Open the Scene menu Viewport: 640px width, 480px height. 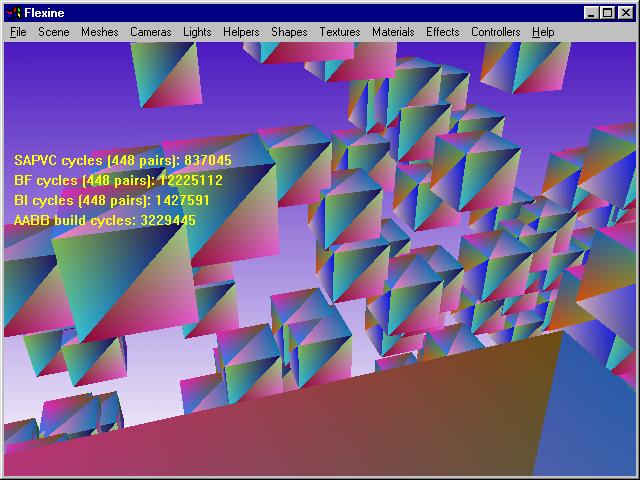53,32
